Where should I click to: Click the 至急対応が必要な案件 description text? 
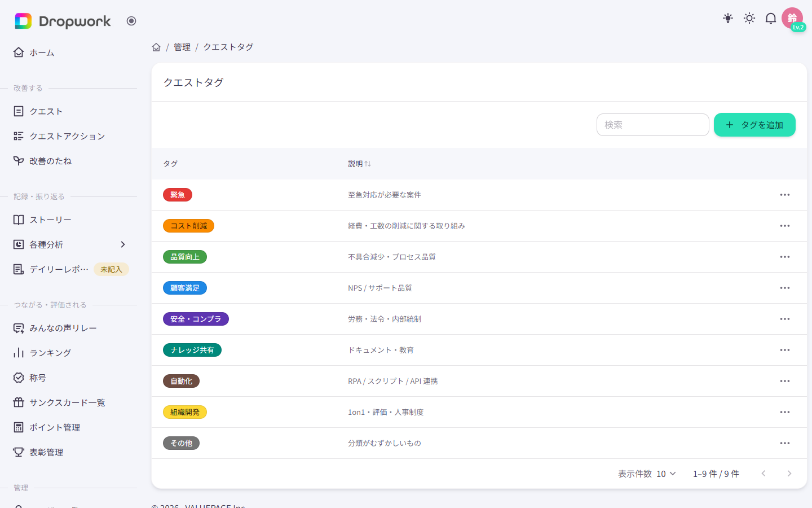385,195
